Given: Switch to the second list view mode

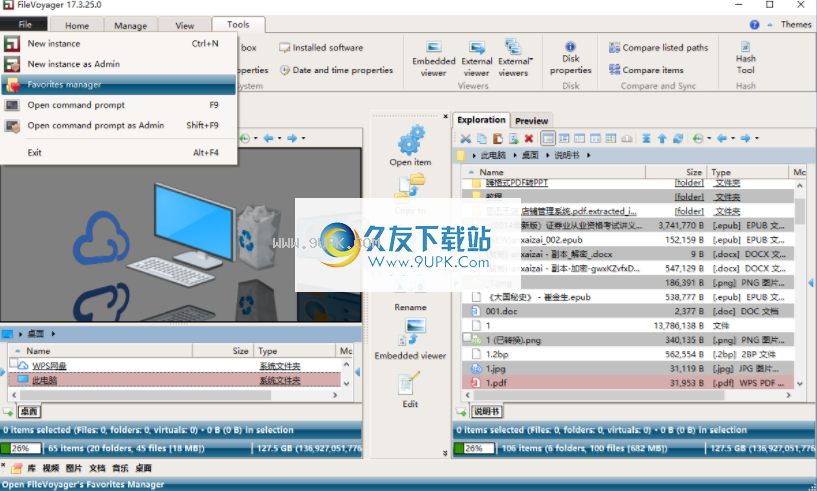Looking at the screenshot, I should pyautogui.click(x=564, y=139).
